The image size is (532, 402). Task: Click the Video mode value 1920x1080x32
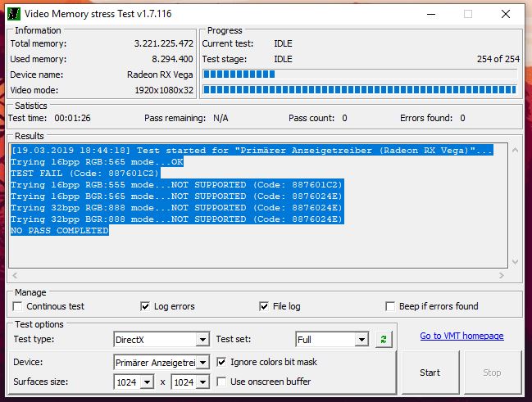[x=164, y=90]
